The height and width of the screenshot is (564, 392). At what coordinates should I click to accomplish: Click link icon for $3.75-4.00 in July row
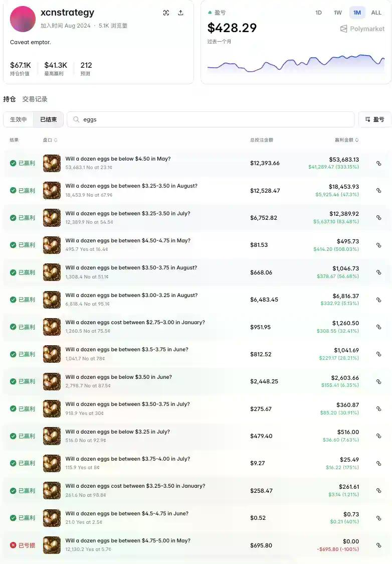[x=378, y=463]
